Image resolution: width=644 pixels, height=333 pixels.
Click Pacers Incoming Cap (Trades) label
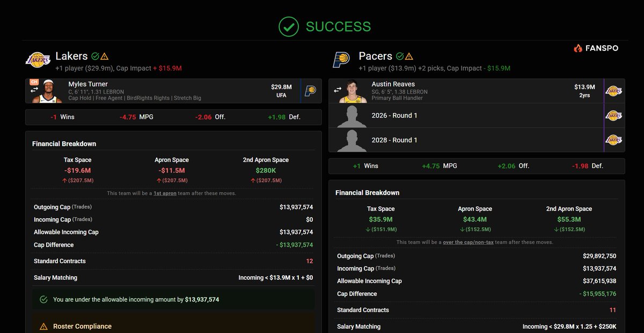[366, 269]
